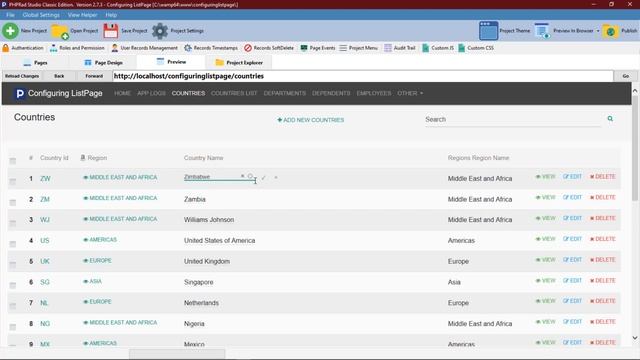Viewport: 640px width, 360px height.
Task: Click the Configuring ListPage logo
Action: click(x=59, y=93)
